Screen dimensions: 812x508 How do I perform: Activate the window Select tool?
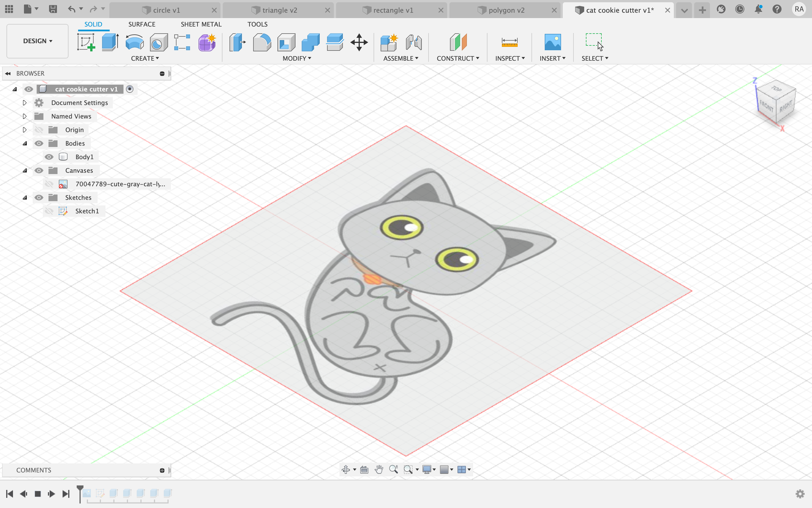pos(594,42)
